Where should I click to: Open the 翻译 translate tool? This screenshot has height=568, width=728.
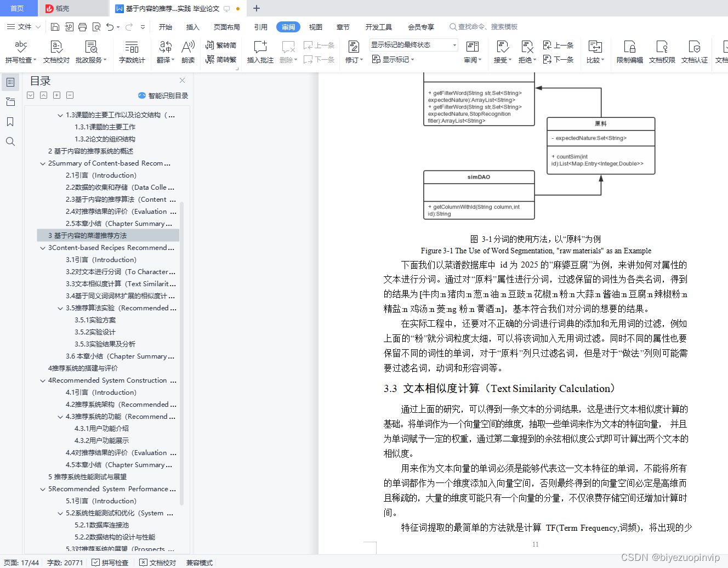(165, 52)
